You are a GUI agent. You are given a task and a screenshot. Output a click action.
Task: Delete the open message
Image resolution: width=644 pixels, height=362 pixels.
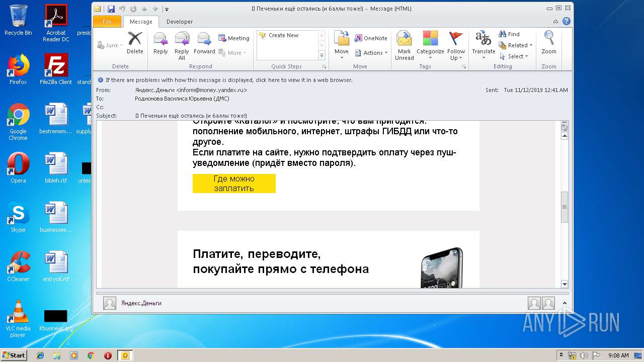click(x=135, y=43)
